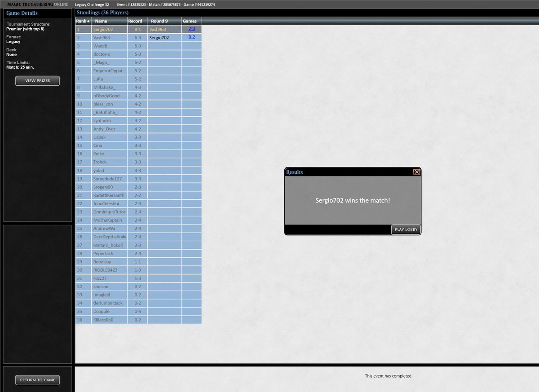Sort by the Record column header
The width and height of the screenshot is (539, 392).
coord(137,21)
